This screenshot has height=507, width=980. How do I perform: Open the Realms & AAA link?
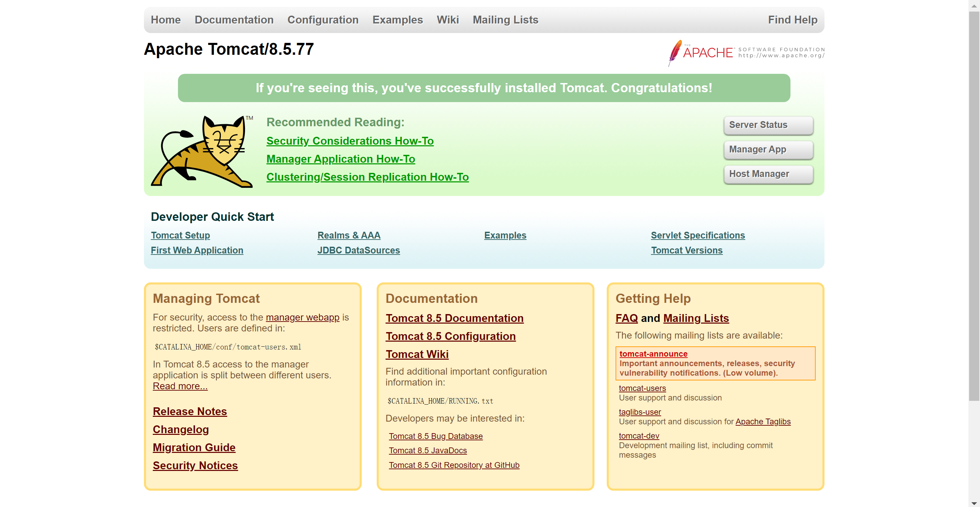tap(349, 235)
